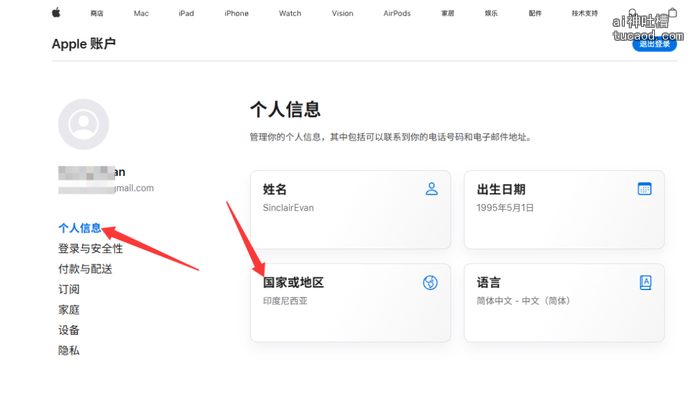
Task: Click the Apple logo icon
Action: click(x=56, y=13)
